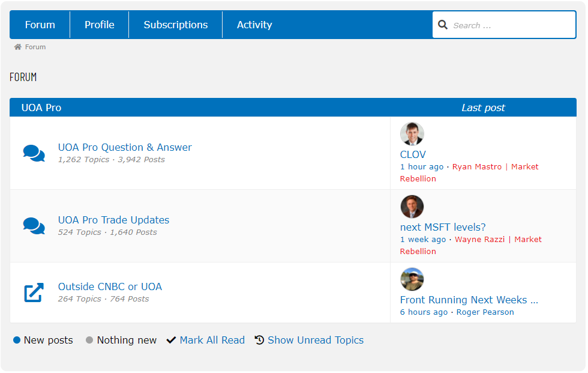The image size is (588, 373).
Task: Switch to the Activity tab
Action: tap(254, 25)
